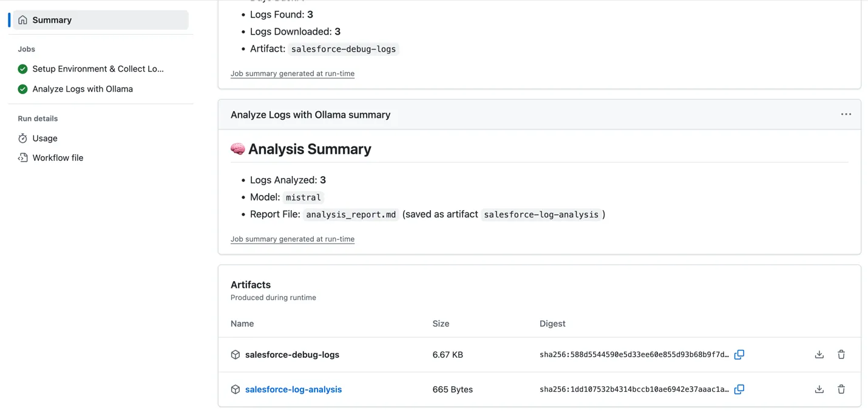
Task: Click job summary link below Artifact line
Action: (292, 73)
